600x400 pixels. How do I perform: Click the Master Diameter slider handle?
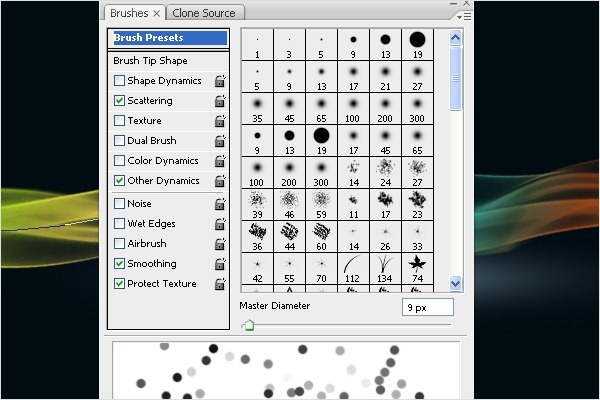tap(249, 326)
